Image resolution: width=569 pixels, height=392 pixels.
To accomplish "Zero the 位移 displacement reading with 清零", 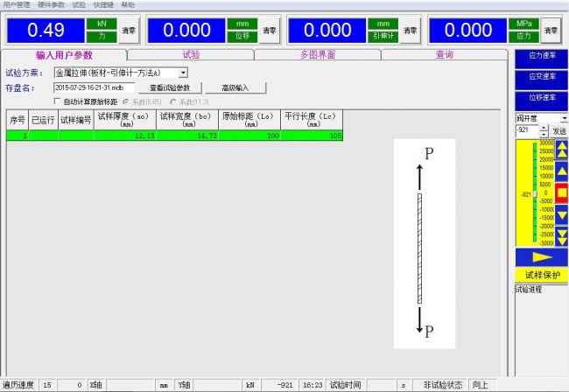I will coord(270,31).
